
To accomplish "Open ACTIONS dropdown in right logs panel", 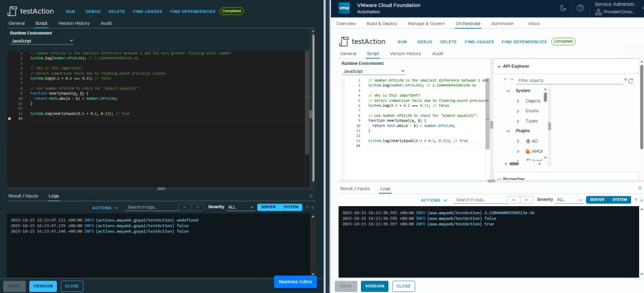I will click(434, 200).
